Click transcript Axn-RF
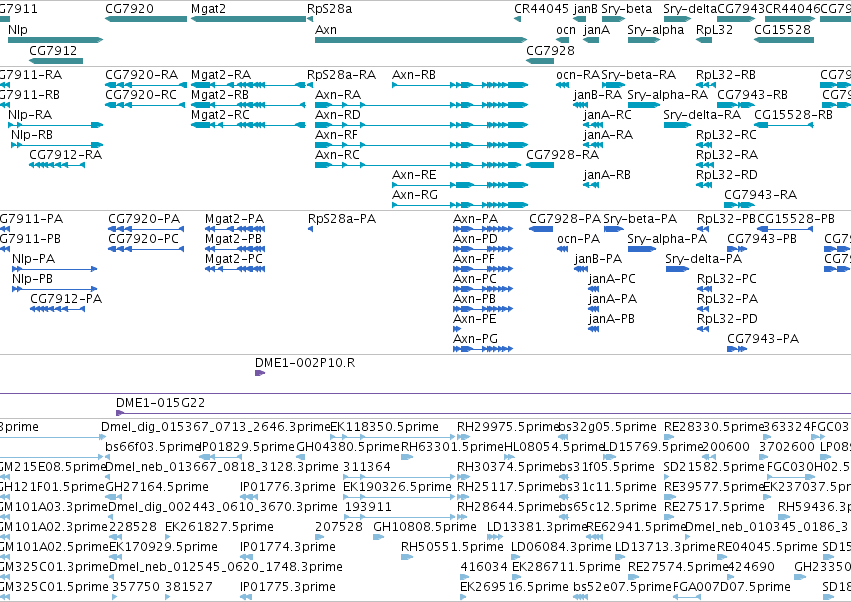 click(336, 135)
